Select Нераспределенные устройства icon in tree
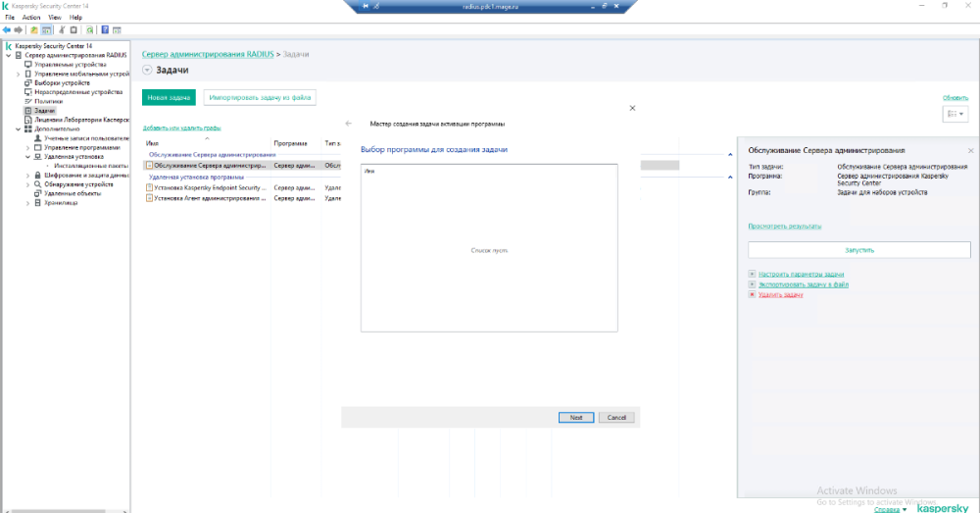980x513 pixels. [28, 92]
